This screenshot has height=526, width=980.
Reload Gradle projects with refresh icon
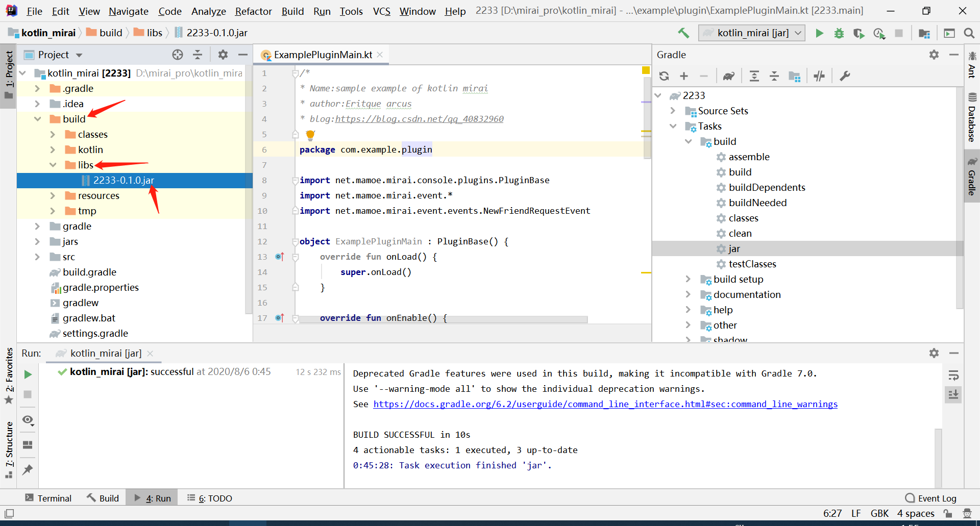pyautogui.click(x=664, y=76)
